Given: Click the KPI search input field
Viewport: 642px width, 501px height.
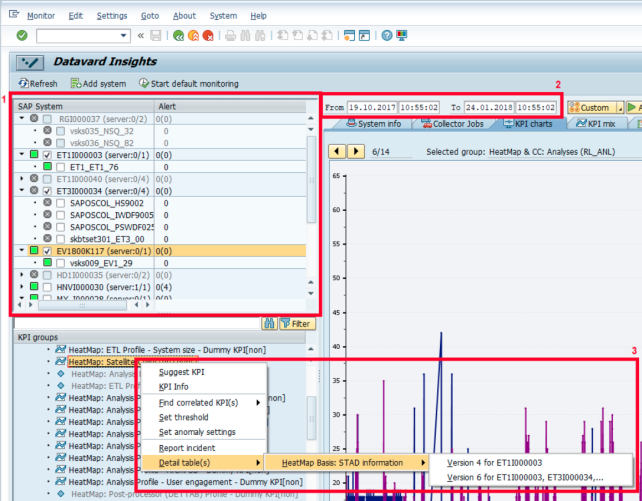Looking at the screenshot, I should 137,324.
